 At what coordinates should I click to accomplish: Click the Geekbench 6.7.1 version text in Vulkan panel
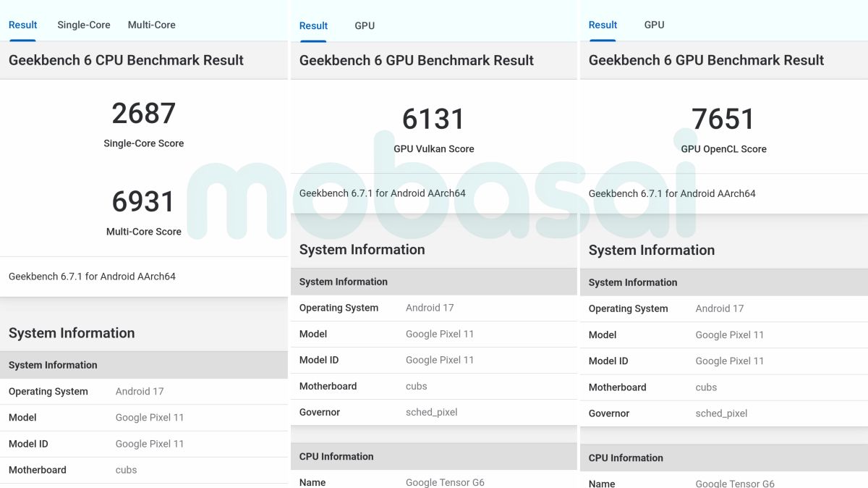pos(383,193)
